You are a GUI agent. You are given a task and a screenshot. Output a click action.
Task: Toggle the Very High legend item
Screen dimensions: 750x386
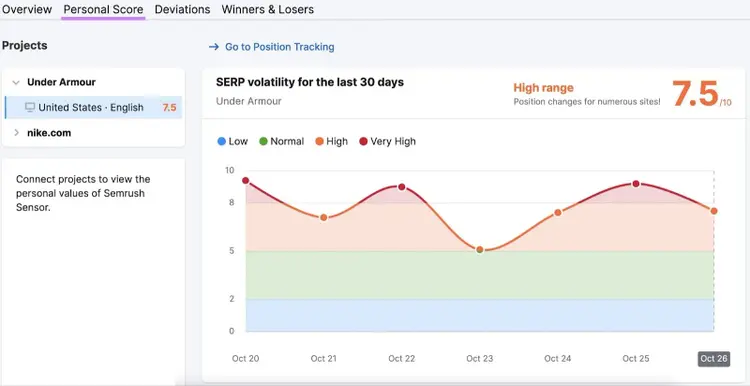(387, 142)
